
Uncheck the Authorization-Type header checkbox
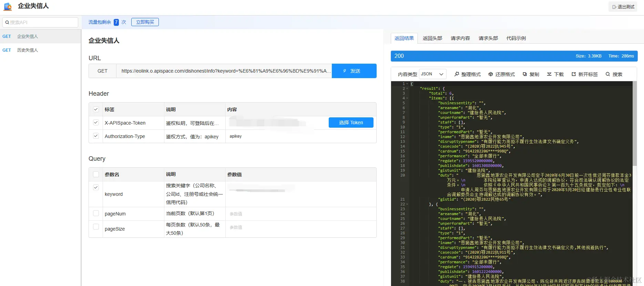(x=96, y=136)
